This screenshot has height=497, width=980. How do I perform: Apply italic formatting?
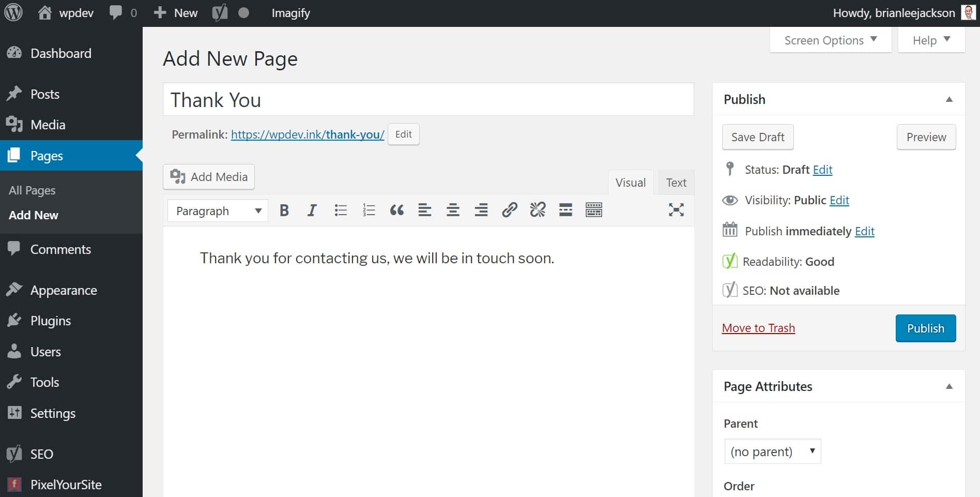pos(312,210)
